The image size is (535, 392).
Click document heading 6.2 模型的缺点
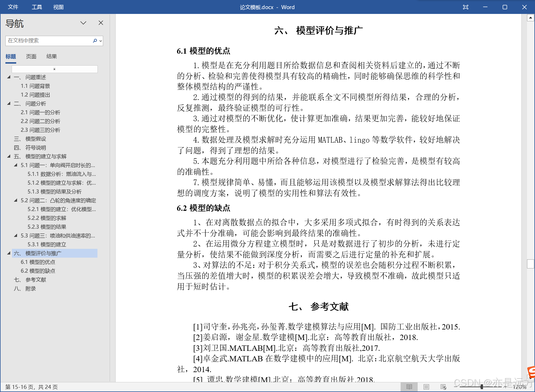[x=203, y=208]
